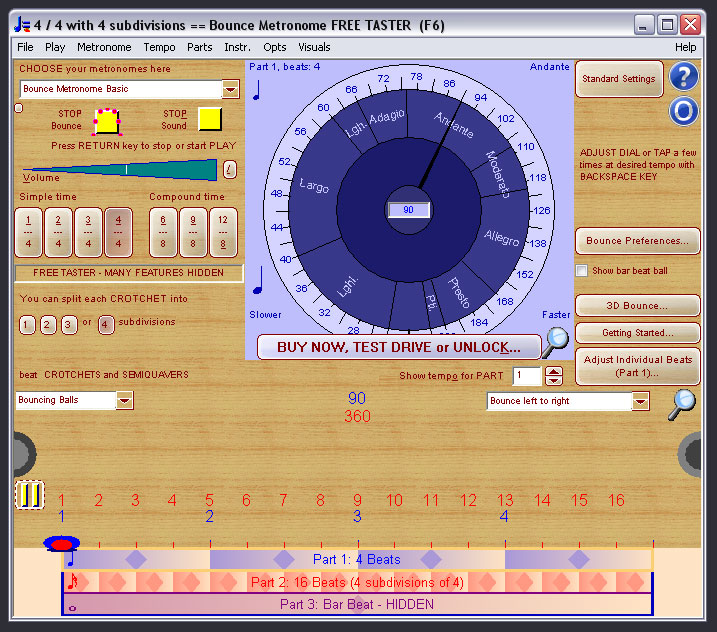Click the 3D Bounce... button
This screenshot has height=632, width=717.
coord(637,305)
